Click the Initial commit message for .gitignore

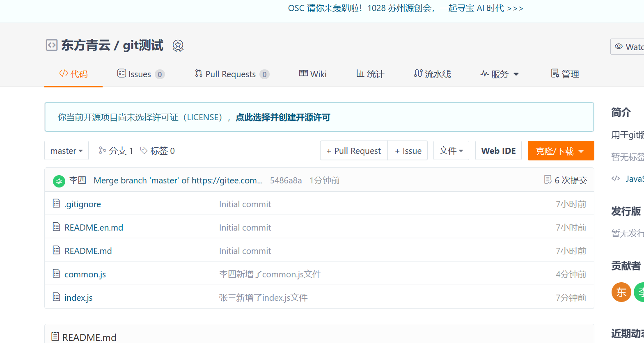[245, 204]
